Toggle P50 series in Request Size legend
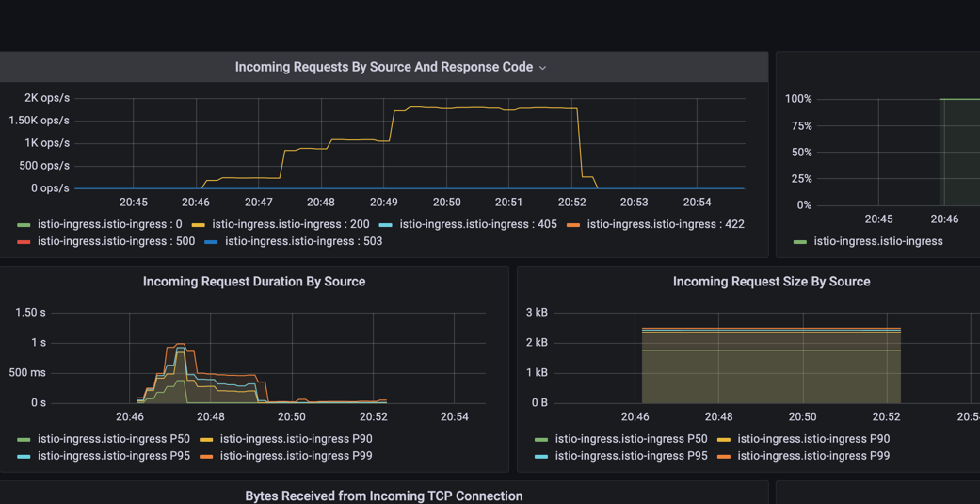This screenshot has width=980, height=504. pyautogui.click(x=632, y=439)
